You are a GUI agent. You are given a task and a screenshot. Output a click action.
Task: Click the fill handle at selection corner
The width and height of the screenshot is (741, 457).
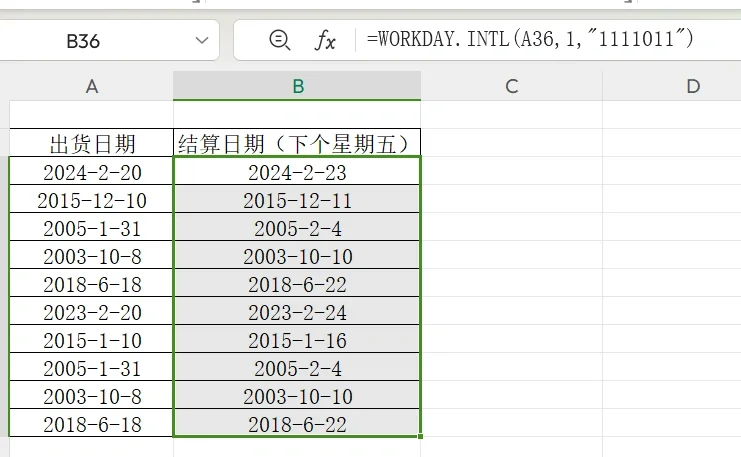click(420, 436)
